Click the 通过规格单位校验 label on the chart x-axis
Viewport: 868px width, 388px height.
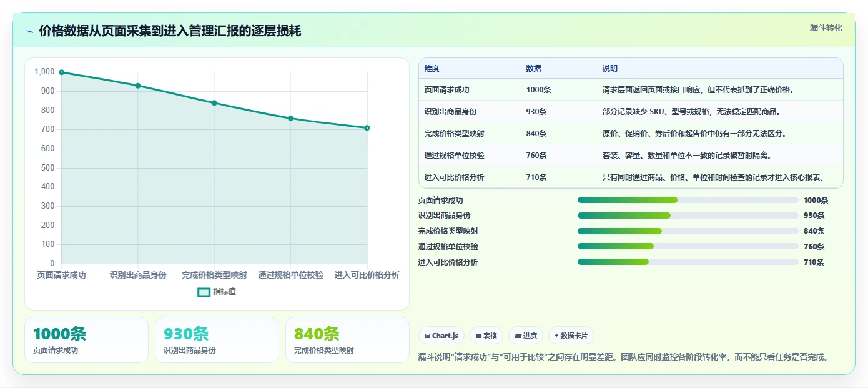(291, 275)
